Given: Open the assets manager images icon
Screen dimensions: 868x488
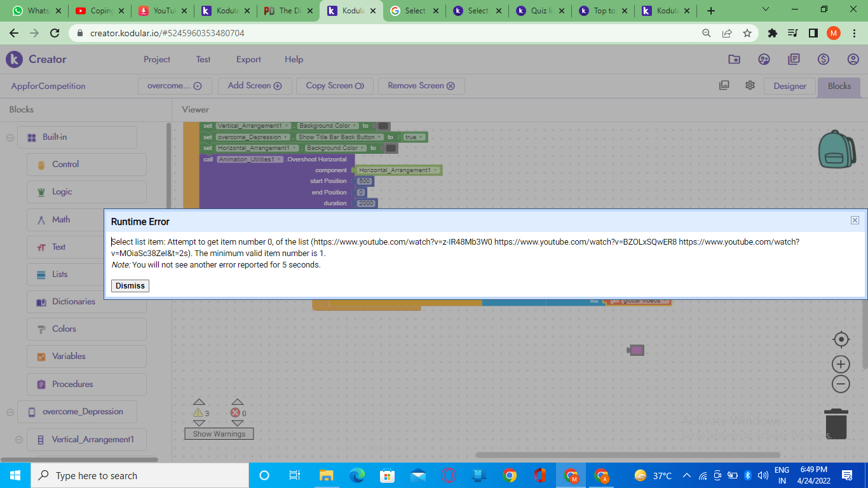Looking at the screenshot, I should [724, 86].
